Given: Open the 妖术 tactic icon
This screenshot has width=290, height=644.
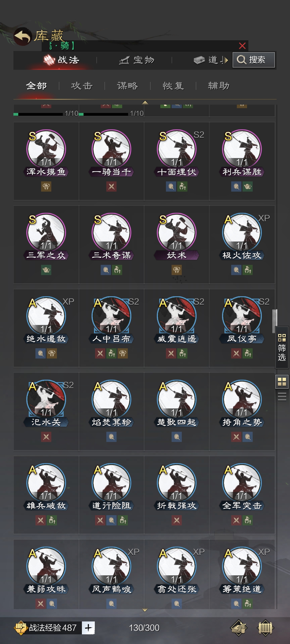Looking at the screenshot, I should pos(177,232).
